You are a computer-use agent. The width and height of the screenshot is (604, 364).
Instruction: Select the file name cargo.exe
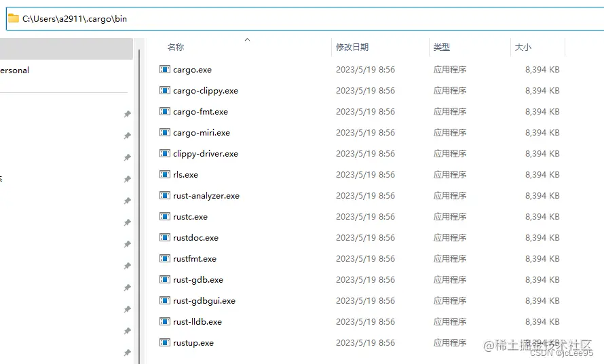[x=192, y=70]
